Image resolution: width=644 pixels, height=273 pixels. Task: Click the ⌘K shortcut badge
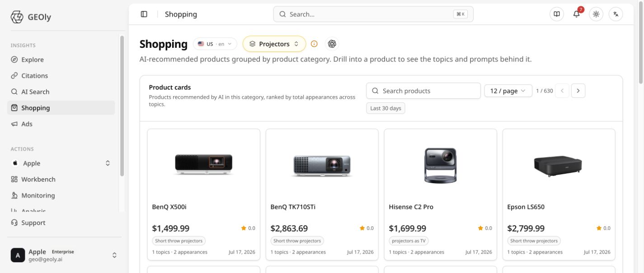click(x=461, y=14)
